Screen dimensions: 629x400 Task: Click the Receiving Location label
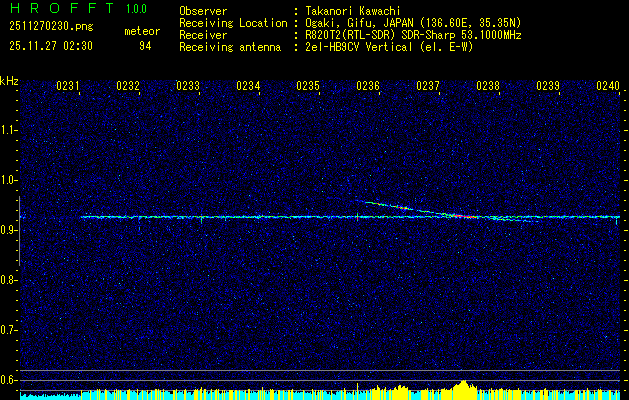point(233,23)
